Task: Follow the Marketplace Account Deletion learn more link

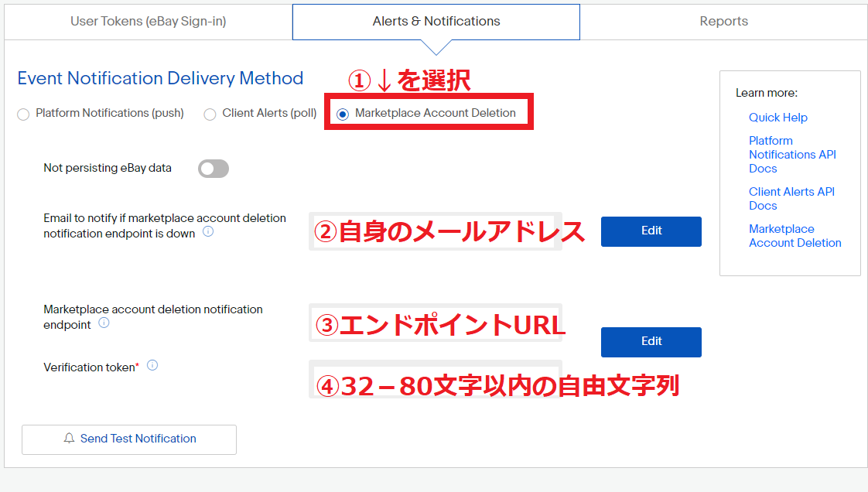Action: click(x=795, y=235)
